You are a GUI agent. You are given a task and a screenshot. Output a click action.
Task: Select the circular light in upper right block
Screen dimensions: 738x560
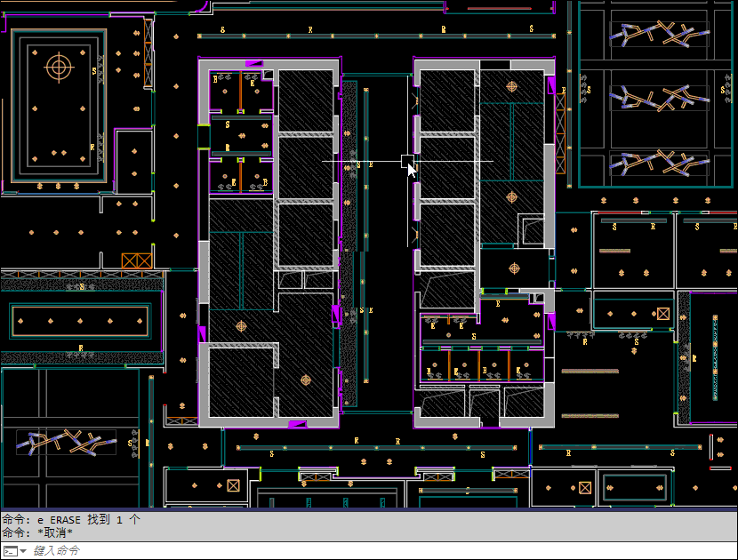click(511, 86)
